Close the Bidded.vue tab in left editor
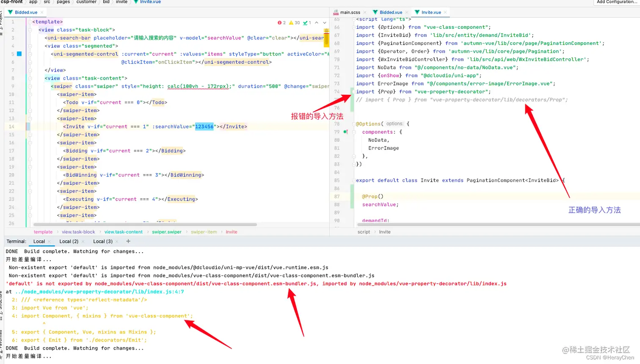640x364 pixels. 42,12
